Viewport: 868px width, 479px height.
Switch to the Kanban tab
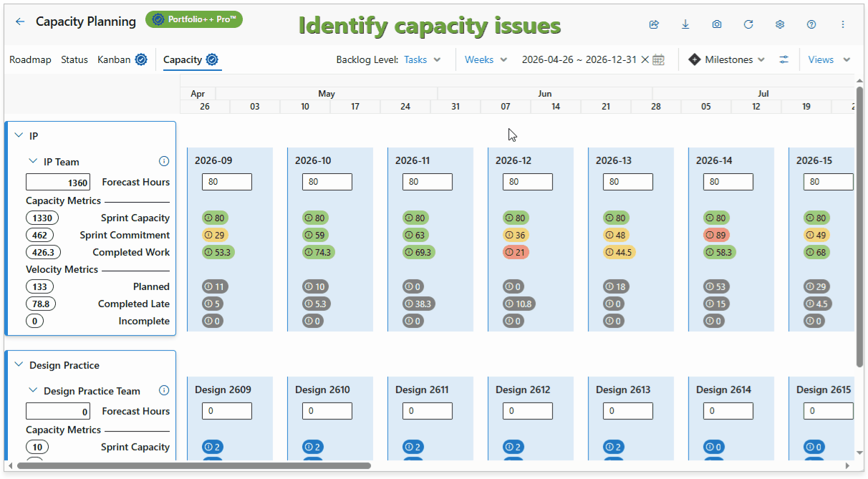point(114,59)
